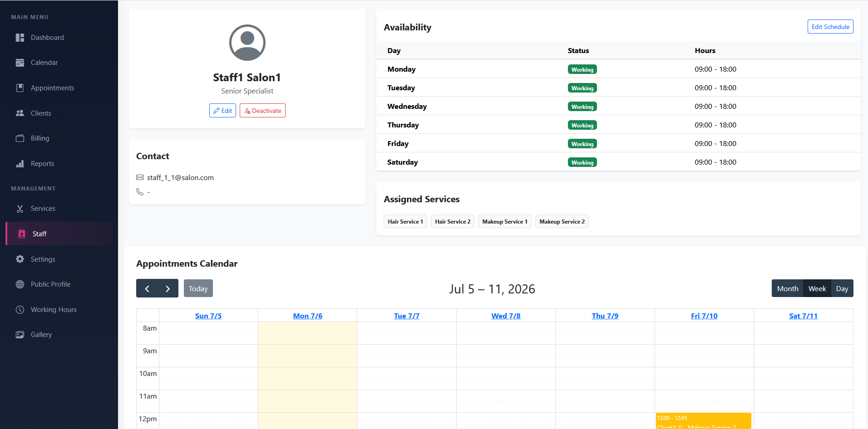Click the staff_1_1@salon.com email text
Screen dimensions: 868x429
[180, 177]
